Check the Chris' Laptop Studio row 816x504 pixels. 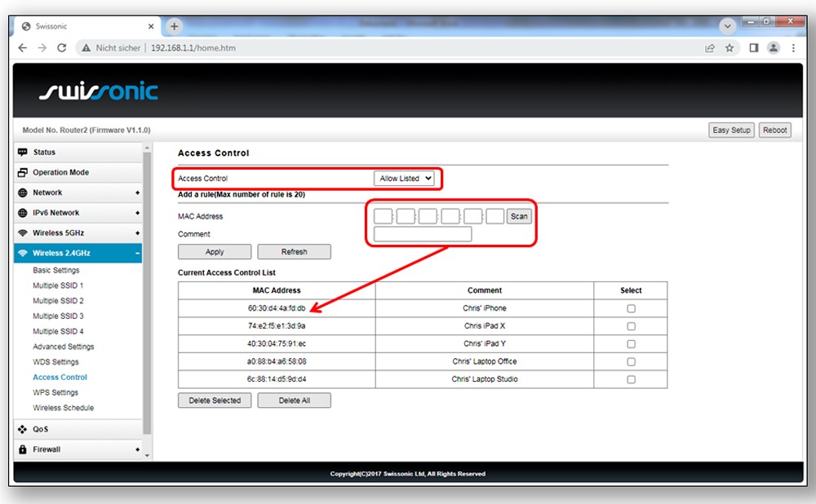631,379
